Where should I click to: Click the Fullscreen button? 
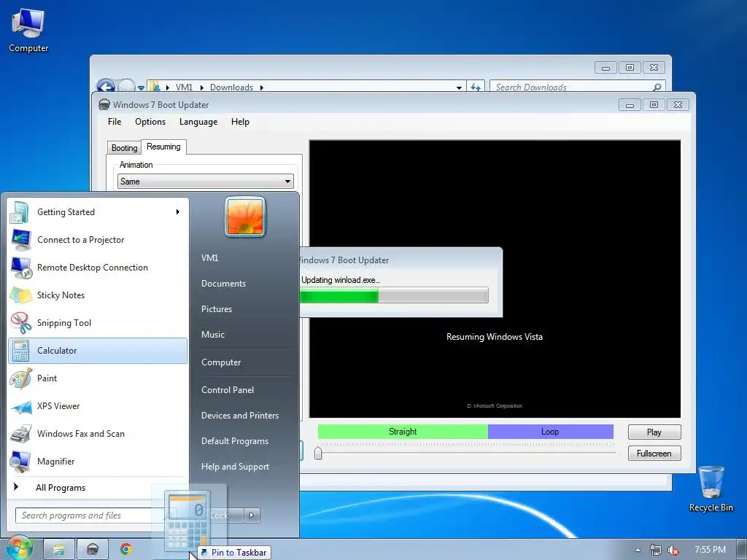point(654,454)
